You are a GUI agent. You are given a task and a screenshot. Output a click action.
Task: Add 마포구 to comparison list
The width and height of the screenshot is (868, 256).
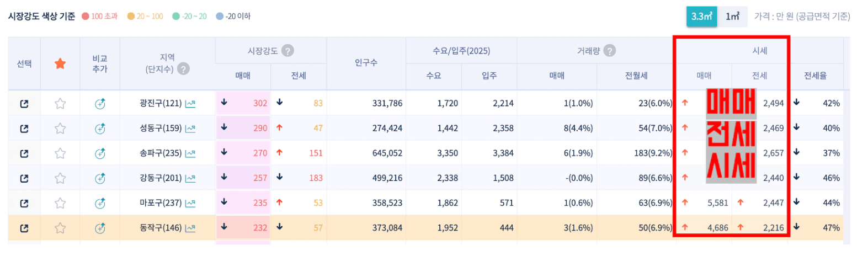point(100,203)
